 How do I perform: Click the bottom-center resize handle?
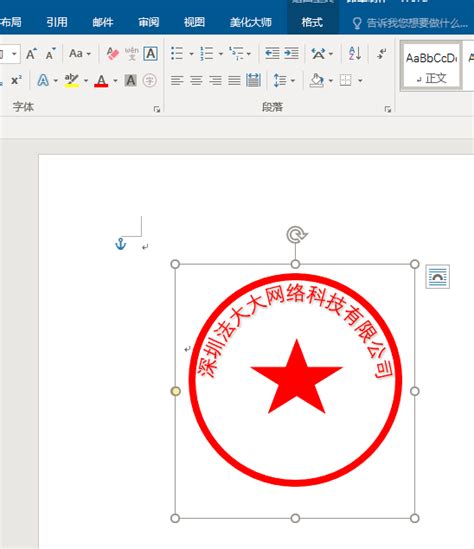[x=295, y=518]
